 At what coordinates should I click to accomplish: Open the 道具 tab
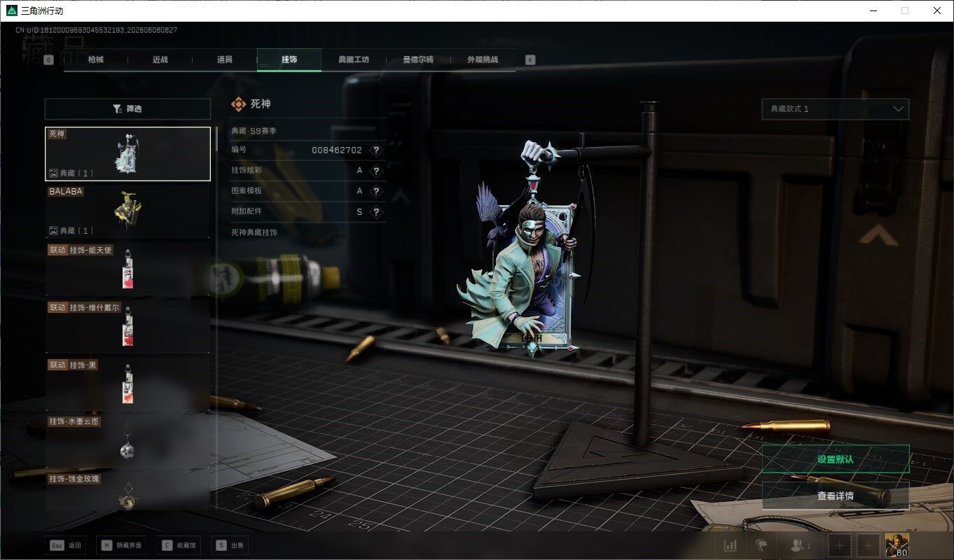pyautogui.click(x=225, y=60)
